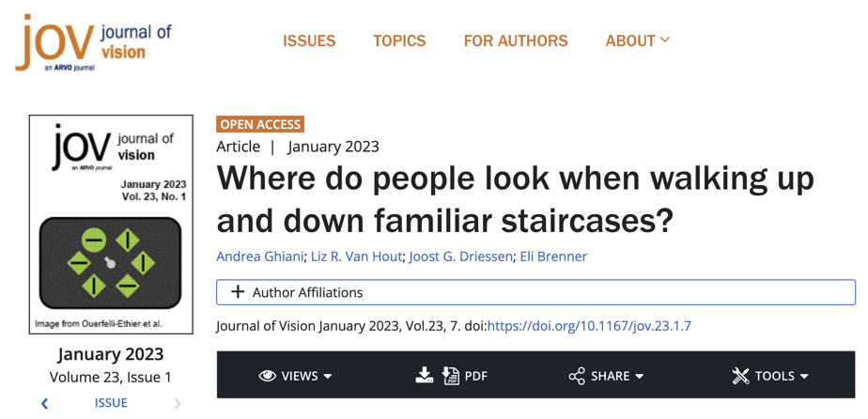
Task: Click the download arrow icon
Action: point(425,376)
